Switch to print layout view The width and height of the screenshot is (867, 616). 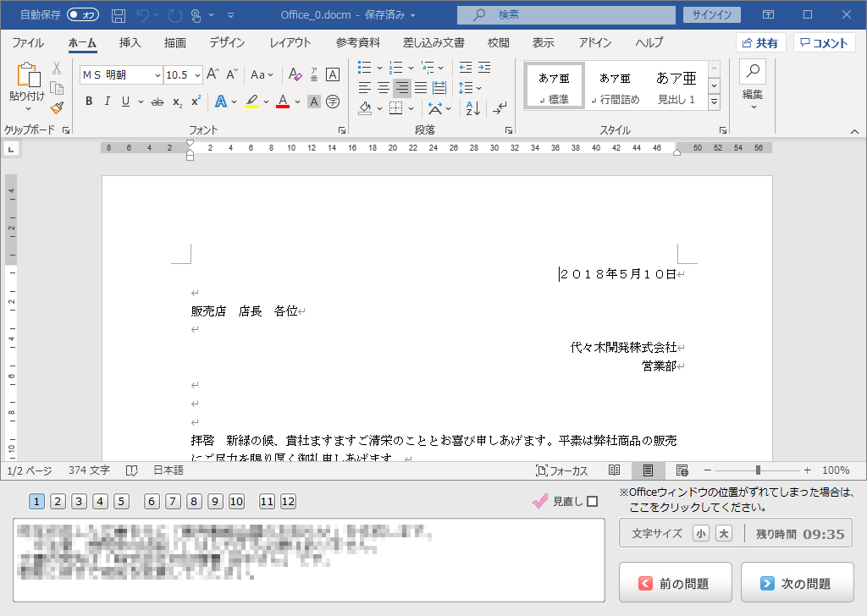pyautogui.click(x=648, y=470)
